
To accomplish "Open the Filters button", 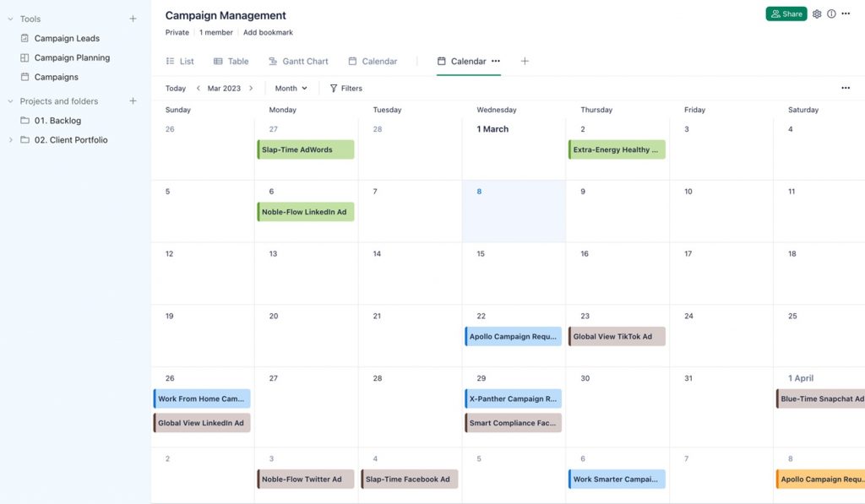I will (x=345, y=89).
